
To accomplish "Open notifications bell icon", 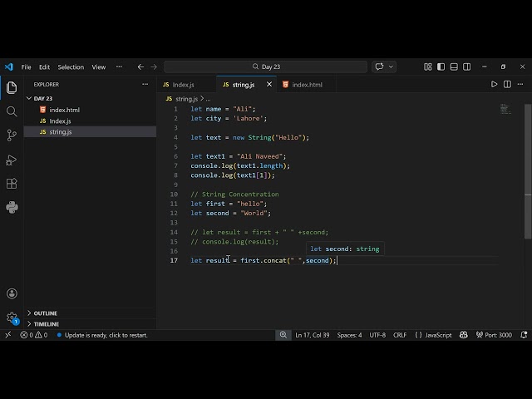I will tap(524, 335).
